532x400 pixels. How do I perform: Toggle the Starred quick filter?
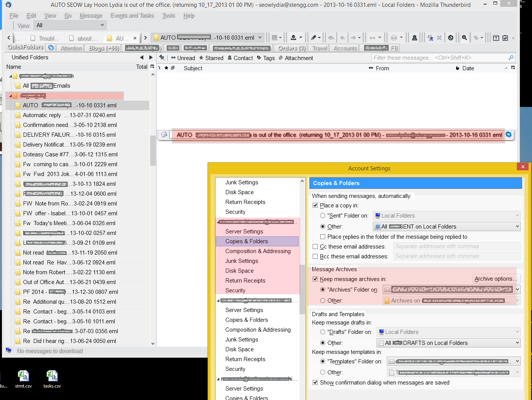[211, 58]
